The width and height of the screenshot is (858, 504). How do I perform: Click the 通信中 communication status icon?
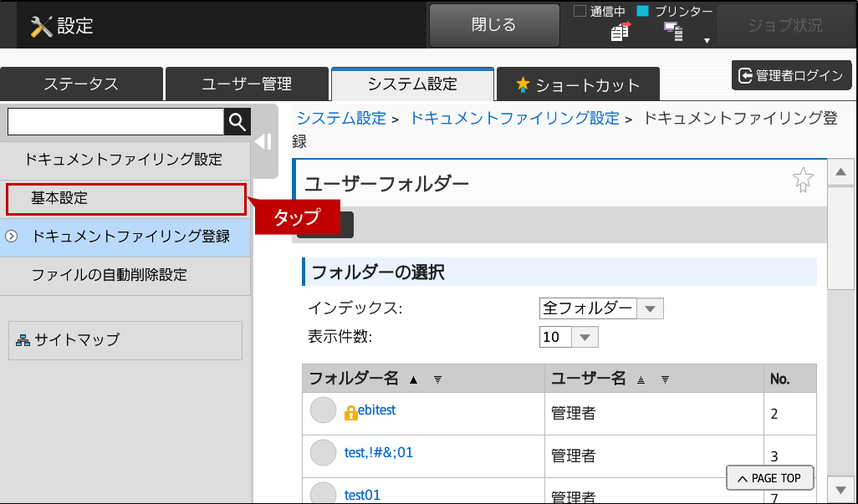click(620, 32)
